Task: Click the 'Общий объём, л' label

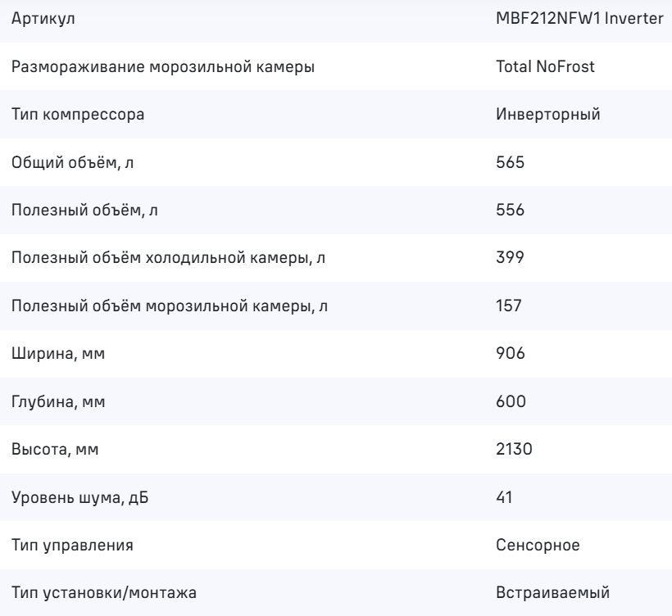Action: coord(67,162)
